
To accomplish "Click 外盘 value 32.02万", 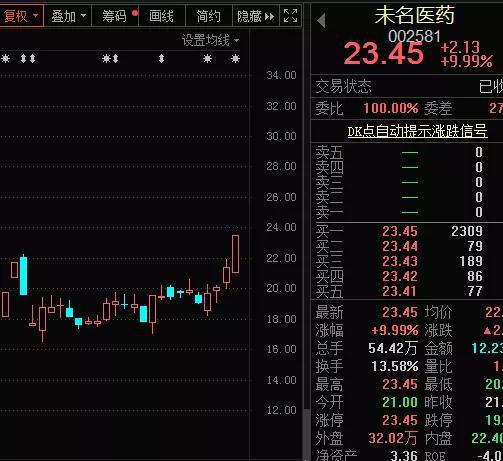I will coord(393,438).
